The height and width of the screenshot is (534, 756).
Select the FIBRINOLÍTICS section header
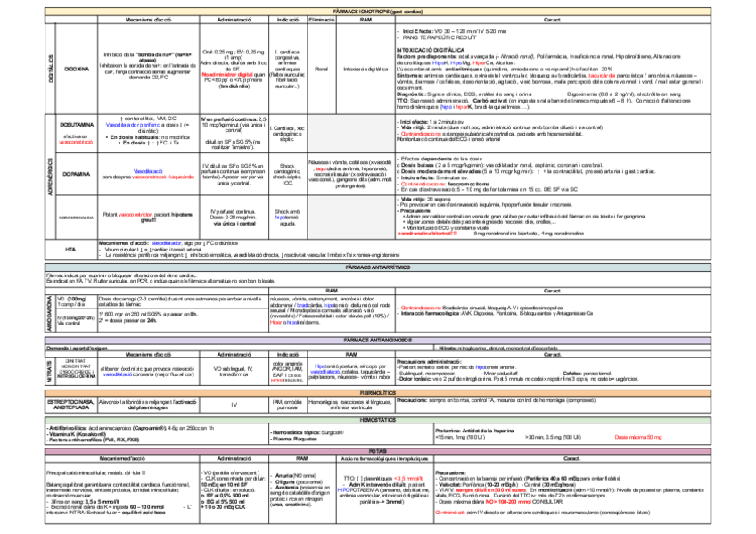tap(377, 392)
